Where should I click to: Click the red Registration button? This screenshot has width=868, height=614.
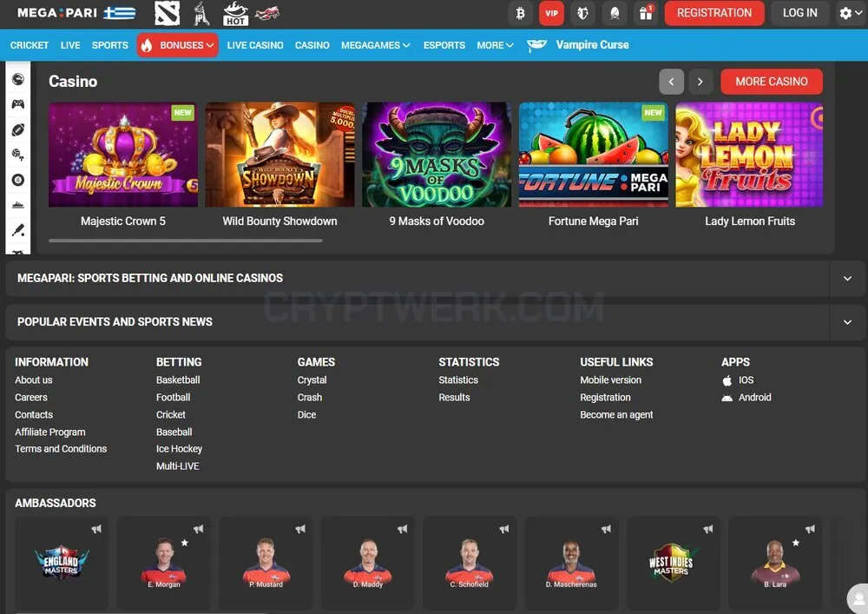tap(714, 13)
